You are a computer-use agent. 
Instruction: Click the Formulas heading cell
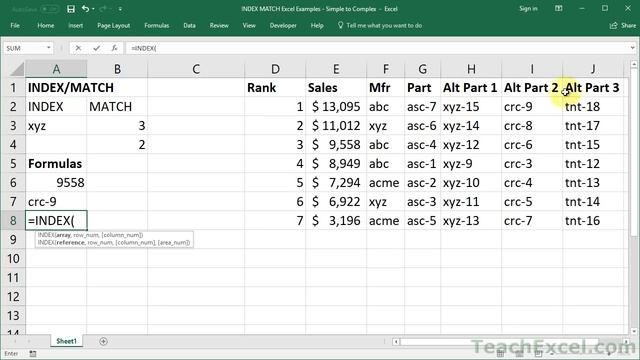(x=56, y=164)
